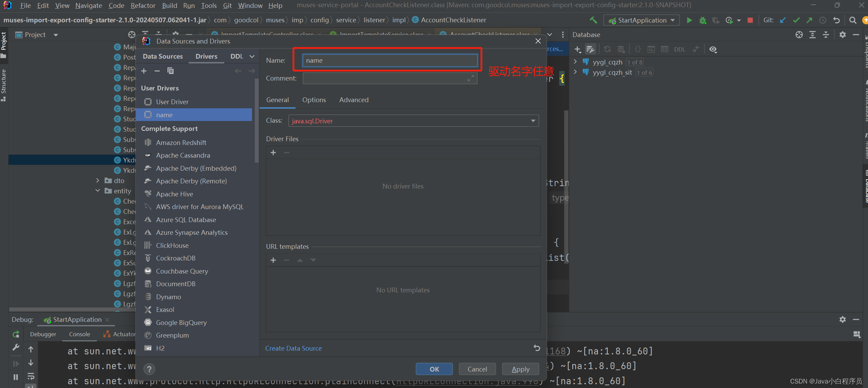This screenshot has width=868, height=388.
Task: Add a new driver with plus icon
Action: pyautogui.click(x=144, y=71)
